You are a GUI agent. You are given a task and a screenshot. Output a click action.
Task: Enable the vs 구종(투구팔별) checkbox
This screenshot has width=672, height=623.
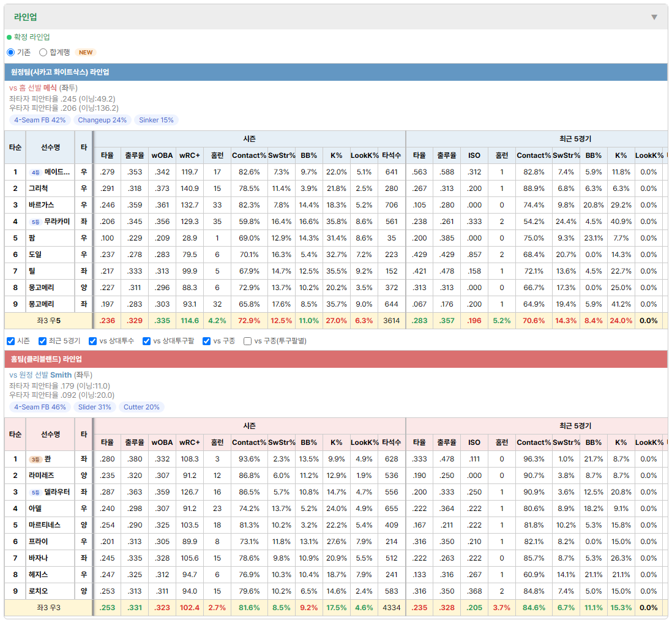pos(247,341)
